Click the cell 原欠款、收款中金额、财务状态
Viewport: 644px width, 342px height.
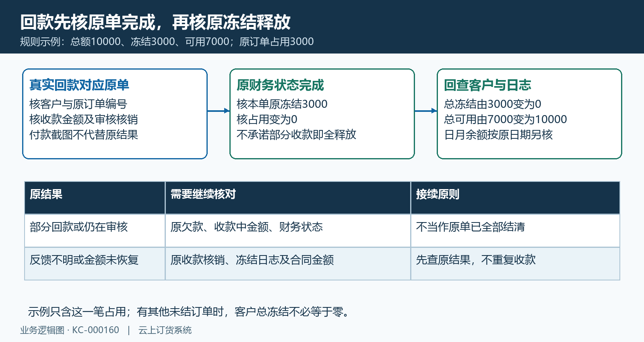point(288,231)
